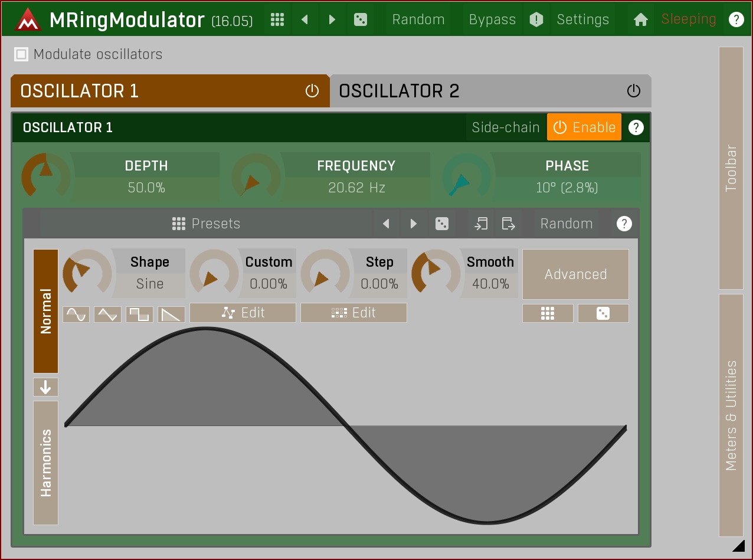The height and width of the screenshot is (560, 753).
Task: Open the global help question mark icon
Action: click(736, 19)
